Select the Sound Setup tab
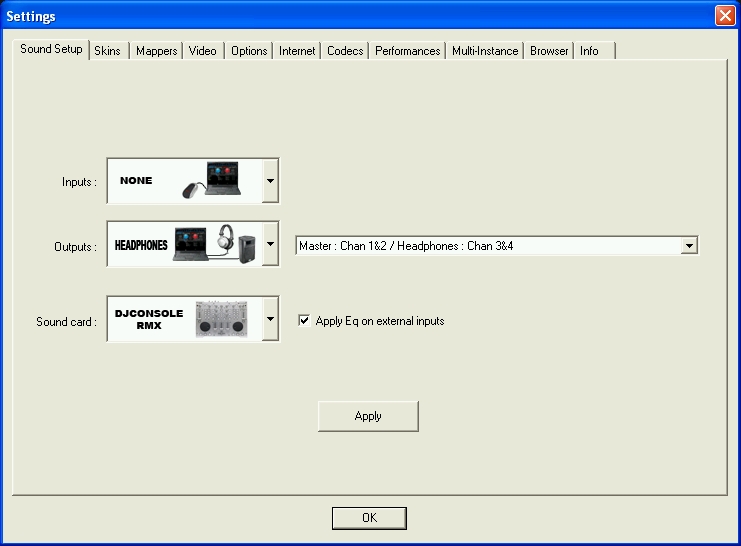741x546 pixels. coord(52,49)
